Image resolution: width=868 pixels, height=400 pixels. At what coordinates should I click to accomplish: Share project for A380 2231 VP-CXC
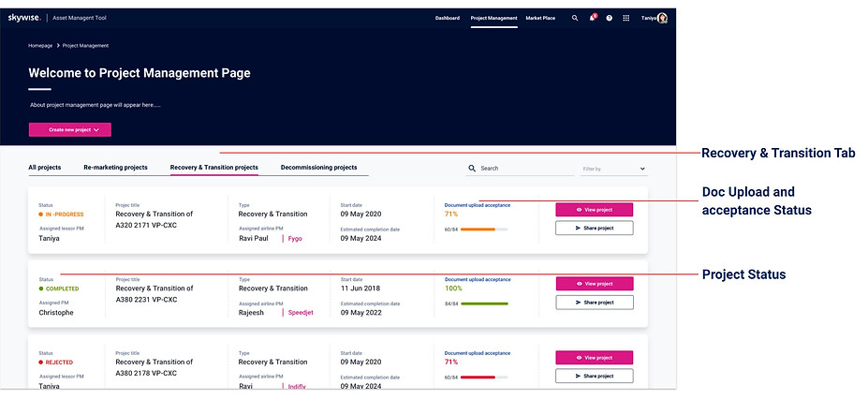(595, 303)
